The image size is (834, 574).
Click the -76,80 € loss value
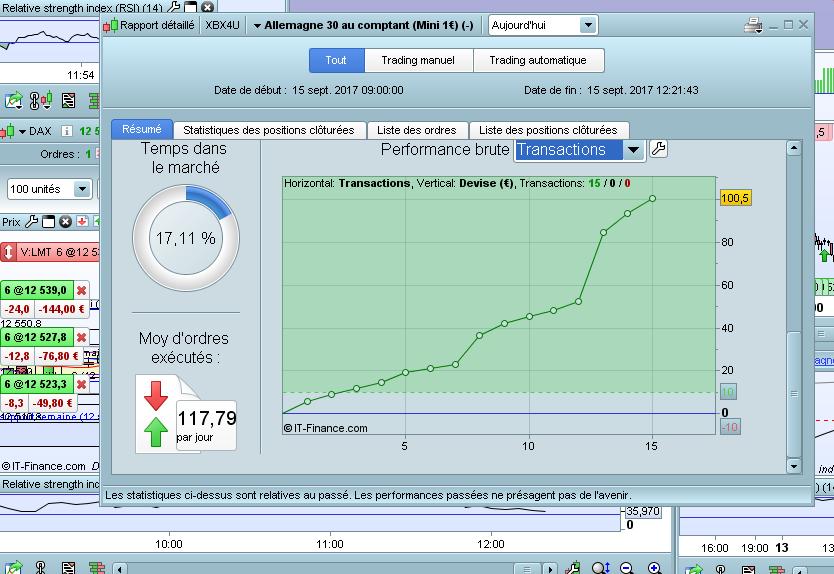pos(59,356)
